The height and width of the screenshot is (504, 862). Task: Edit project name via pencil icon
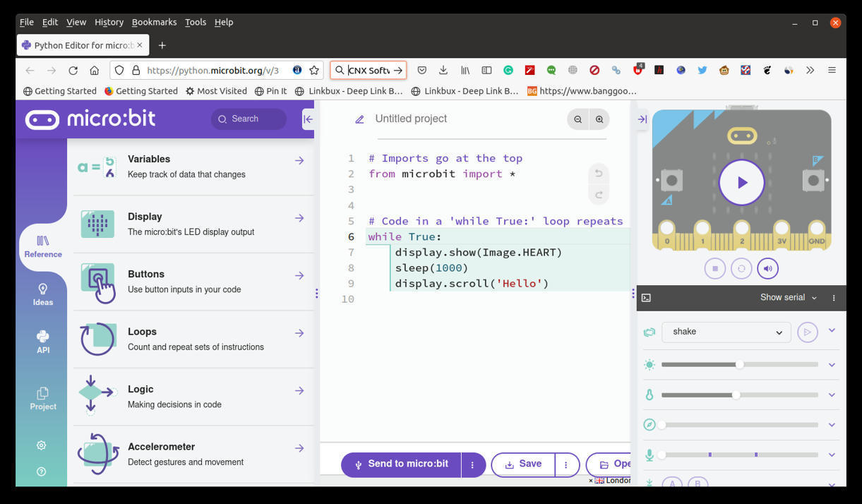coord(359,119)
